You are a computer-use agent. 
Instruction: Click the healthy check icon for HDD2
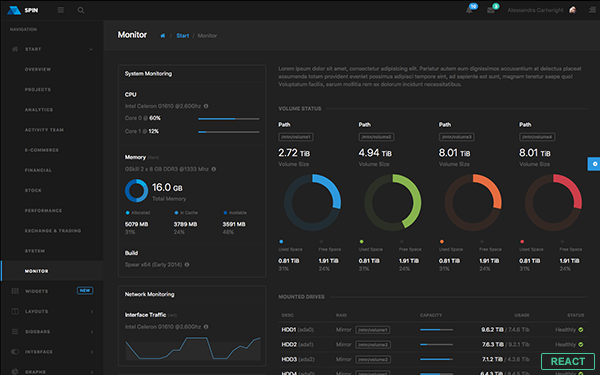tap(581, 344)
